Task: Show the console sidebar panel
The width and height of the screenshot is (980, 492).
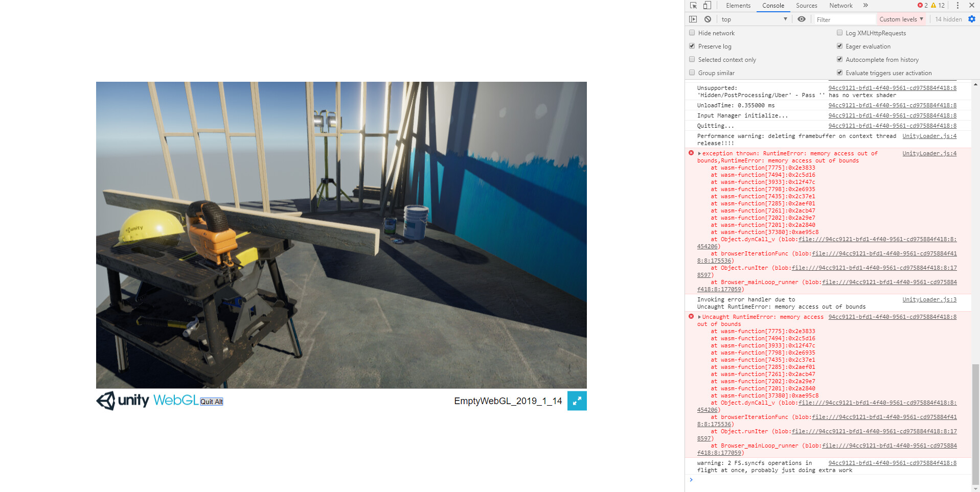Action: coord(693,19)
